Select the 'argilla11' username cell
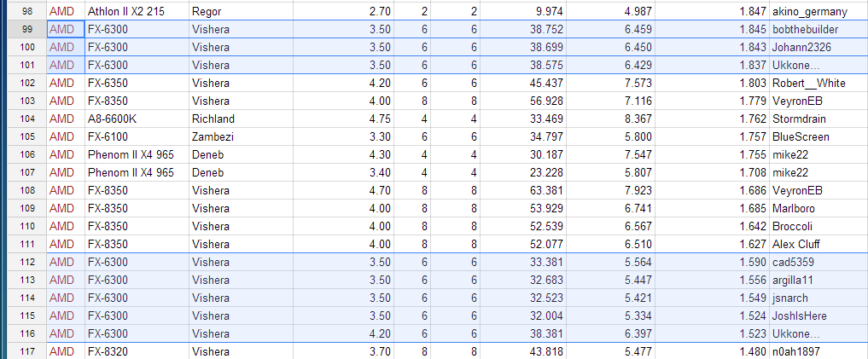Image resolution: width=868 pixels, height=359 pixels. [x=818, y=280]
